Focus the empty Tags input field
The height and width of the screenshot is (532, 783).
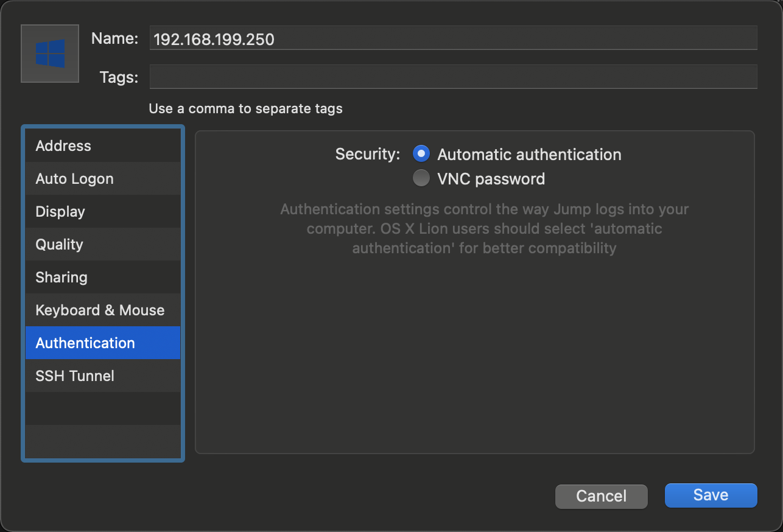(x=453, y=77)
